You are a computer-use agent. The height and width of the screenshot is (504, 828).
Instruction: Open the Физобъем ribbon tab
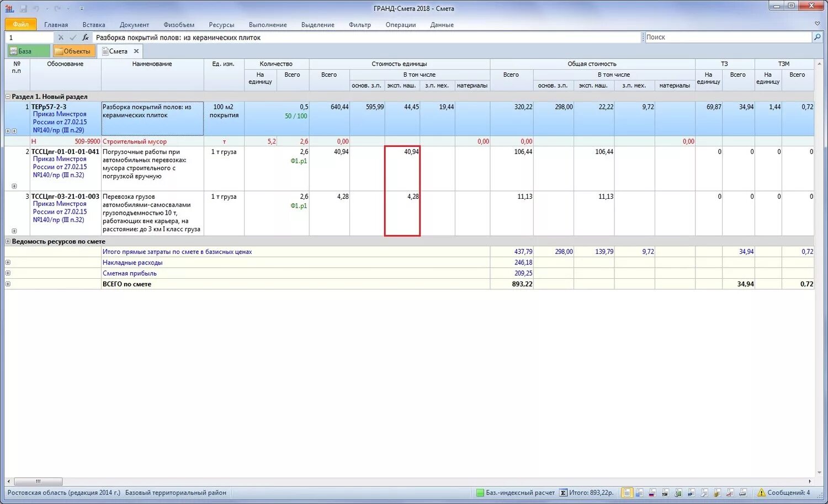pos(179,25)
